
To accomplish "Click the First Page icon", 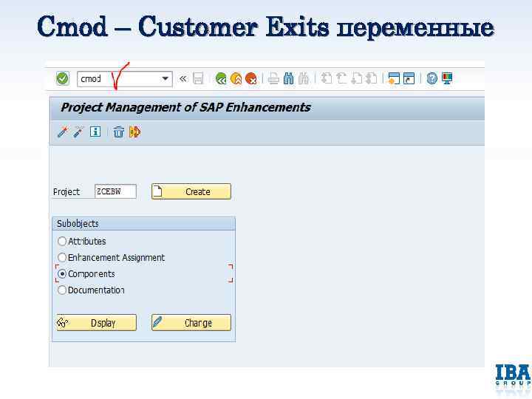I will point(327,79).
